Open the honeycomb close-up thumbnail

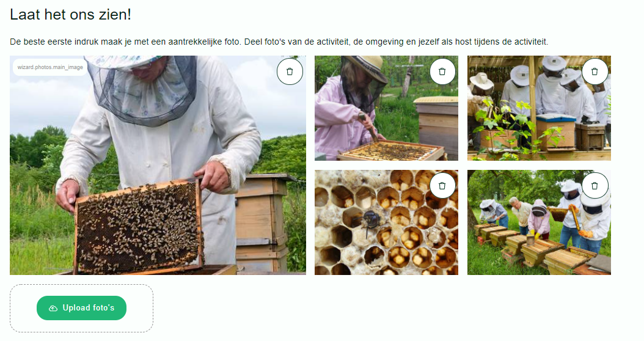[386, 222]
